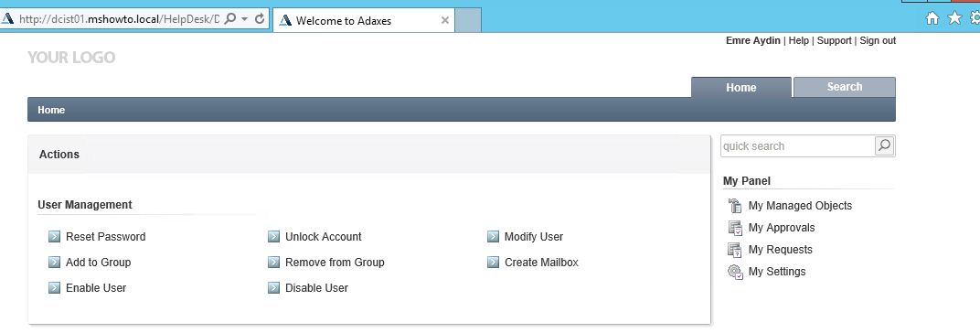Click the Enable User arrow icon
This screenshot has width=980, height=333.
(54, 288)
